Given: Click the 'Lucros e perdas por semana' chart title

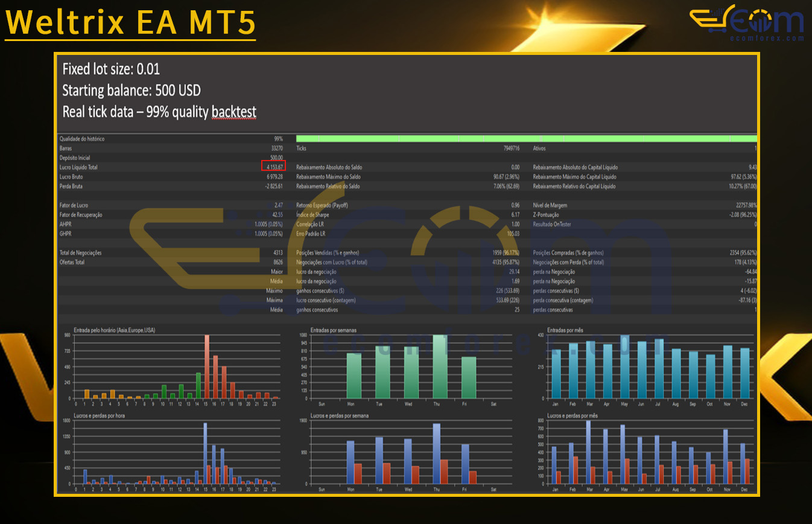Looking at the screenshot, I should (338, 416).
